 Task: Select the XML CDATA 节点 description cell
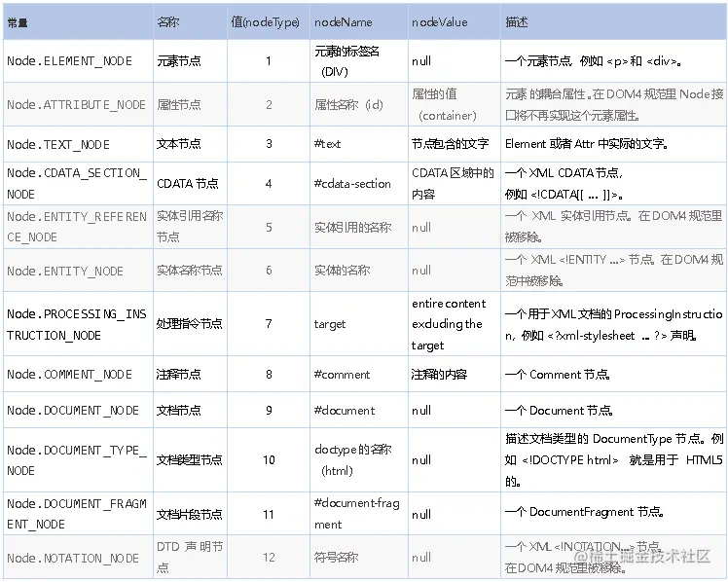pos(614,183)
